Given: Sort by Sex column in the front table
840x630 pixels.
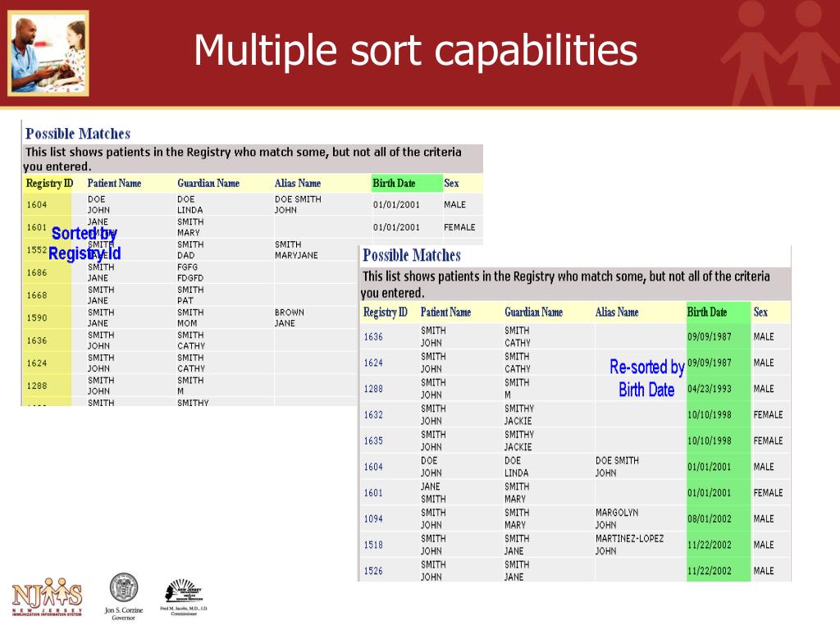Looking at the screenshot, I should click(760, 313).
